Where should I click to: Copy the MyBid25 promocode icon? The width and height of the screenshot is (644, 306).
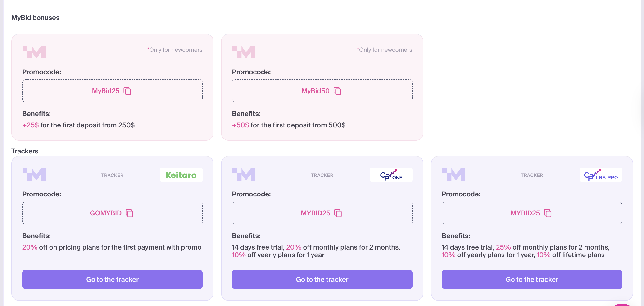coord(127,91)
